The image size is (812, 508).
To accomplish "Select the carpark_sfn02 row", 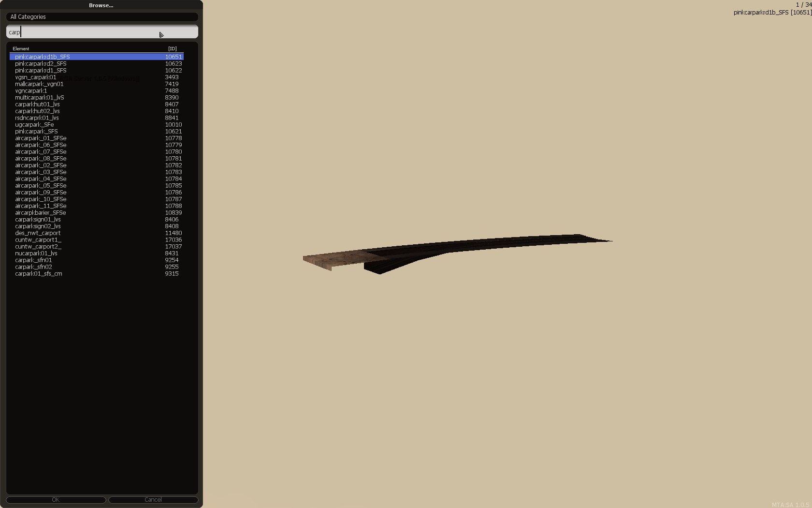I will click(97, 267).
